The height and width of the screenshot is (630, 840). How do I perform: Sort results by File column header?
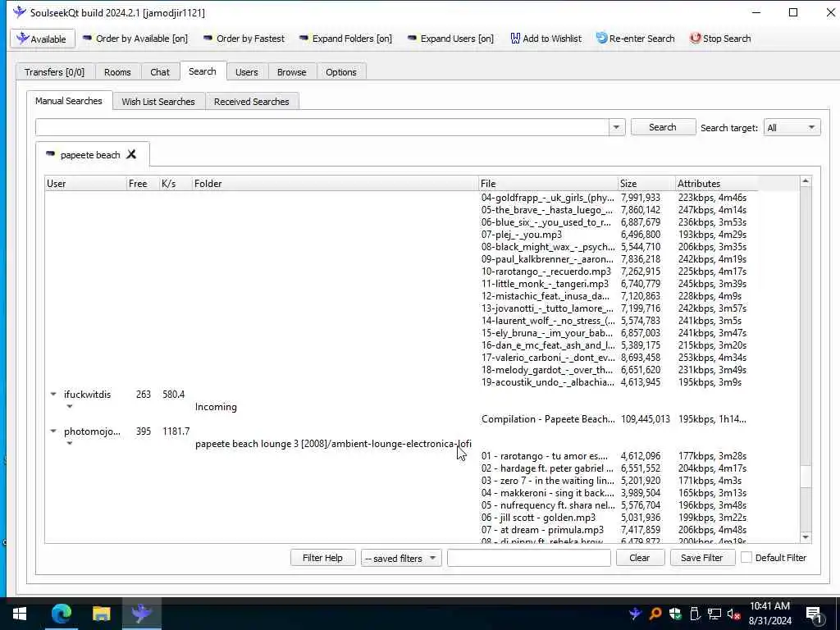pyautogui.click(x=548, y=183)
